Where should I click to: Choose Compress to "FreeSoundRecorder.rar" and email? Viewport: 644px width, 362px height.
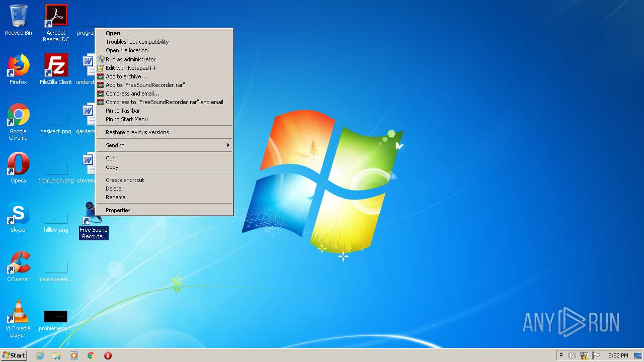click(x=164, y=102)
